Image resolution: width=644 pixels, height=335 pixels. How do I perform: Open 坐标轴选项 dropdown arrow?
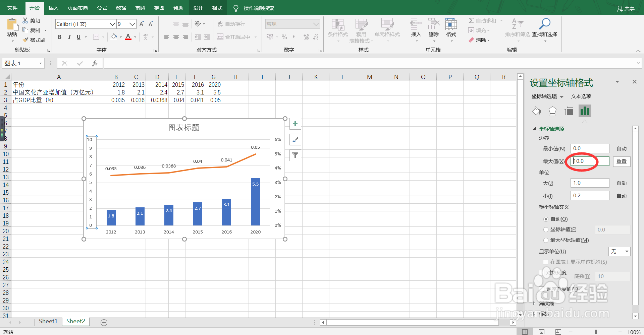click(x=562, y=97)
